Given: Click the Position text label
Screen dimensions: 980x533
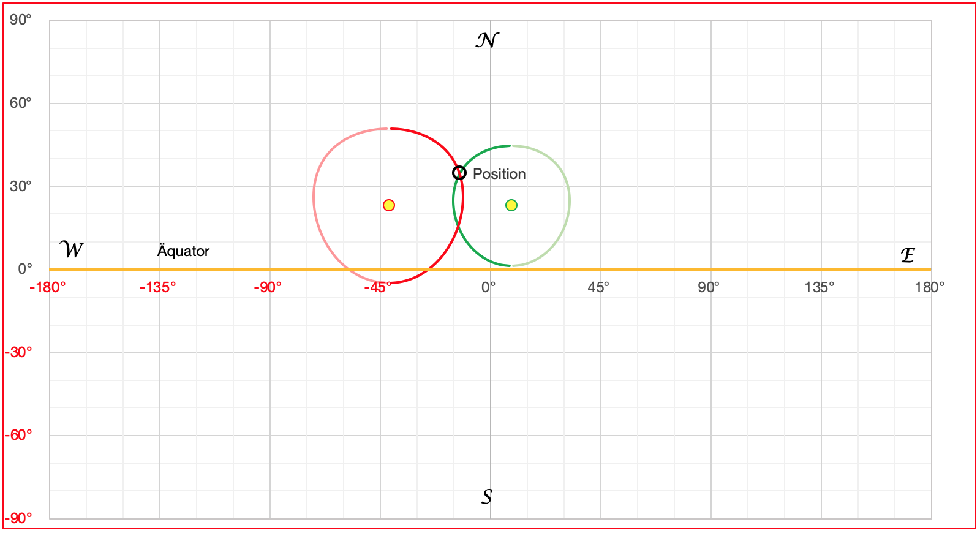Looking at the screenshot, I should (499, 174).
